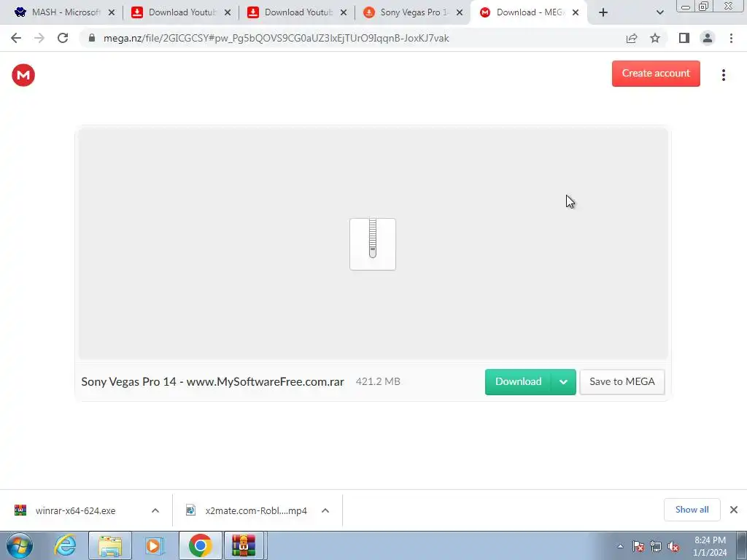Click the share page icon in address bar
Screen dimensions: 747x560
(x=632, y=38)
